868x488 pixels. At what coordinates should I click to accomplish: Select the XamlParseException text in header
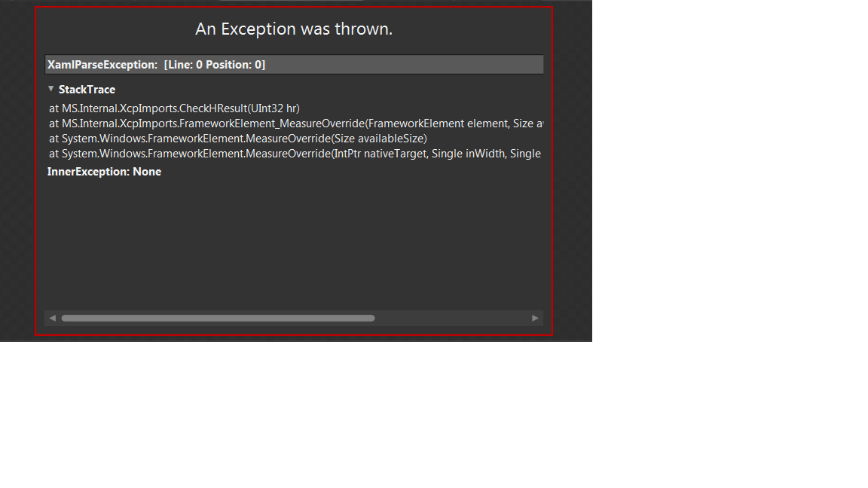click(x=102, y=65)
